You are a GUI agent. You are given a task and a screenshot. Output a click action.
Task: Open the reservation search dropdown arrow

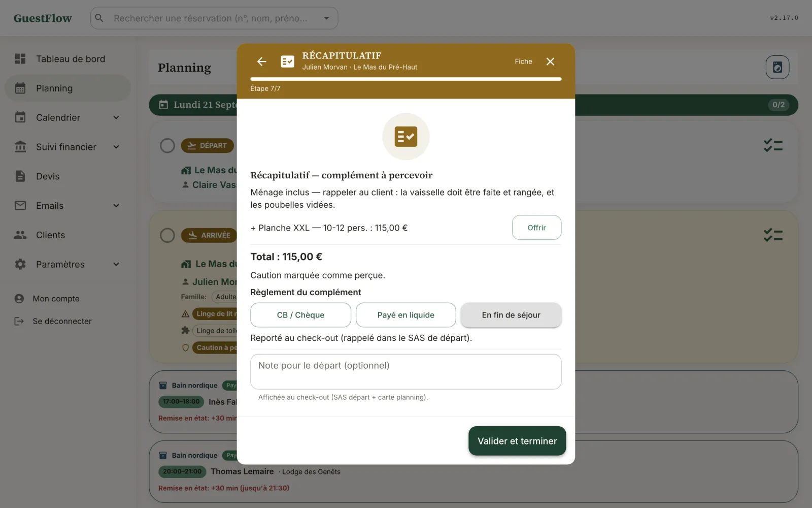[326, 18]
